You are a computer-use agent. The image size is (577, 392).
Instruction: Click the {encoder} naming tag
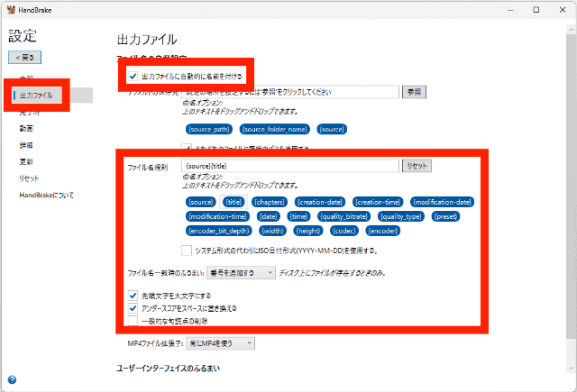pyautogui.click(x=383, y=231)
